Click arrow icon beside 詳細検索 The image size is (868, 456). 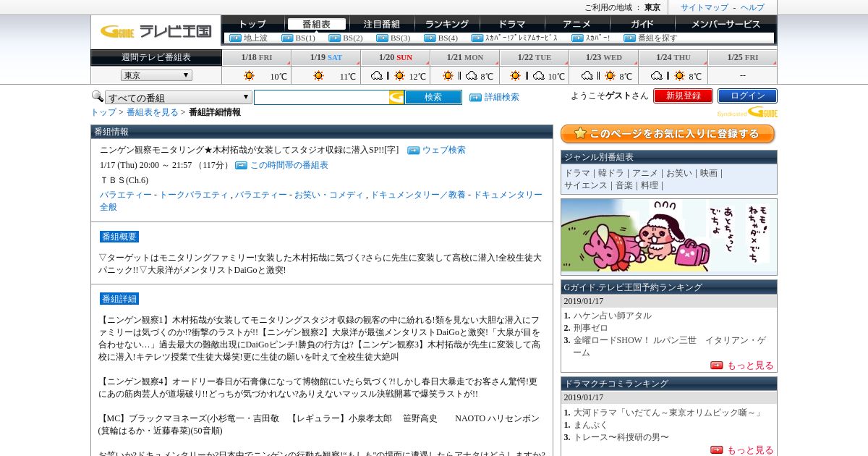(475, 97)
